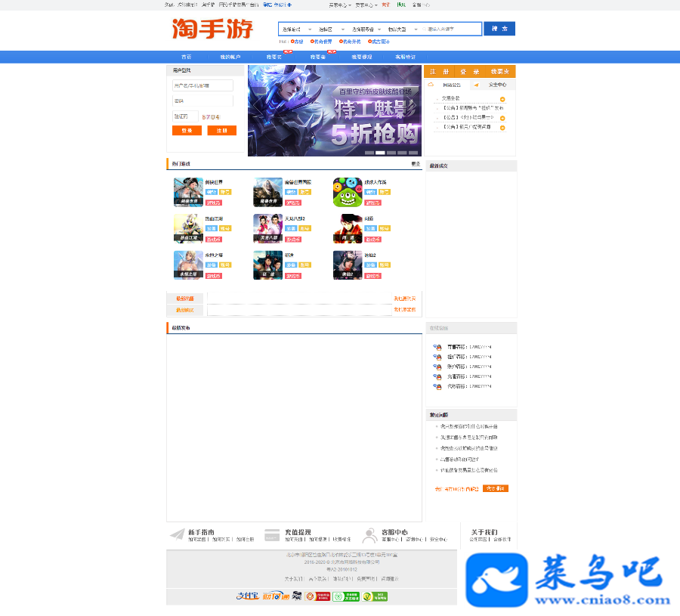Screen dimensions: 680x616
Task: Open the 诛仙2 game thumbnail
Action: coord(348,265)
